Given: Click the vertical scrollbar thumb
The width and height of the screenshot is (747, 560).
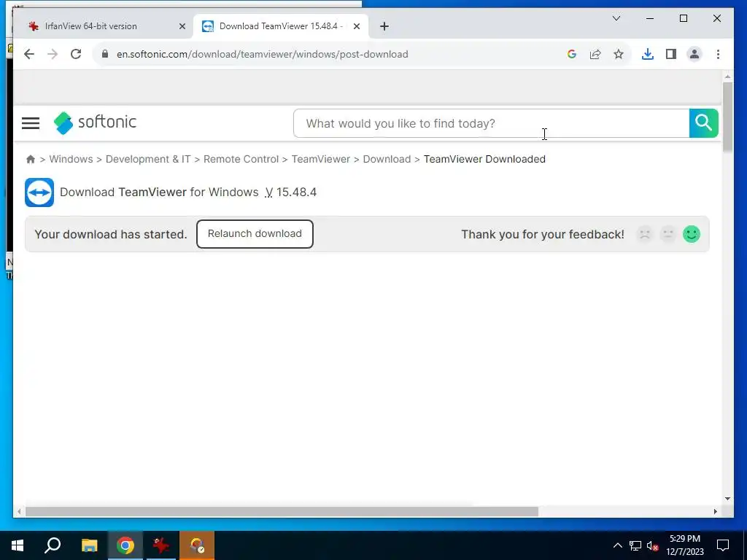Looking at the screenshot, I should 727,117.
